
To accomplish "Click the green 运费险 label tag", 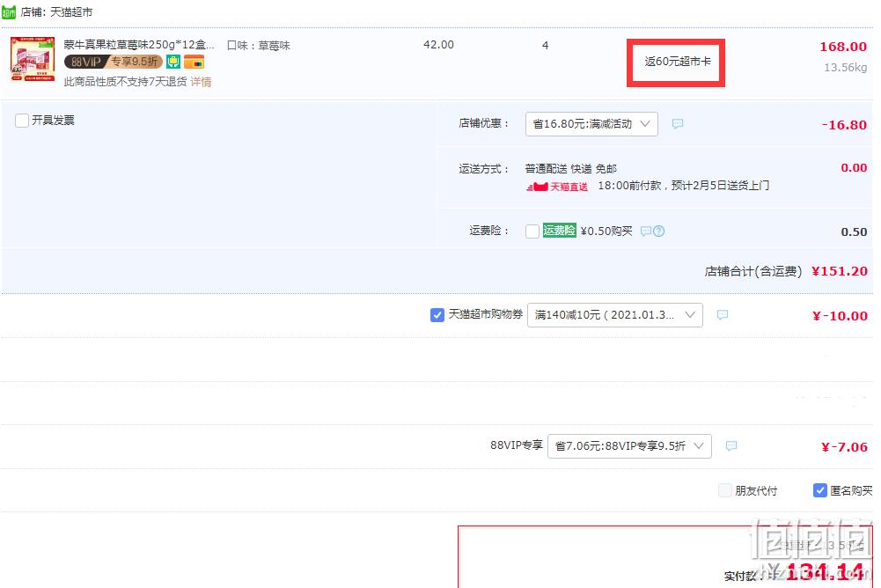I will pos(559,231).
